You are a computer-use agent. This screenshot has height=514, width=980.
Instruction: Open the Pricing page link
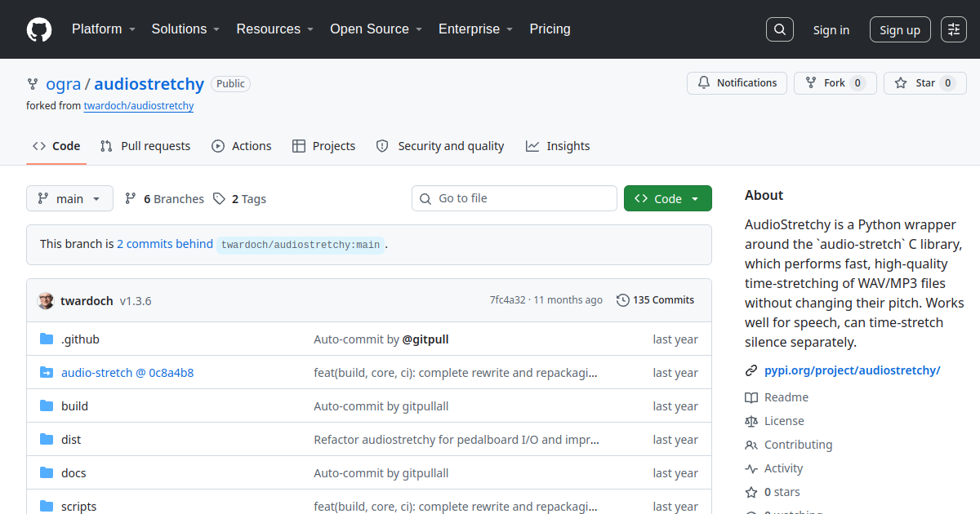[550, 29]
